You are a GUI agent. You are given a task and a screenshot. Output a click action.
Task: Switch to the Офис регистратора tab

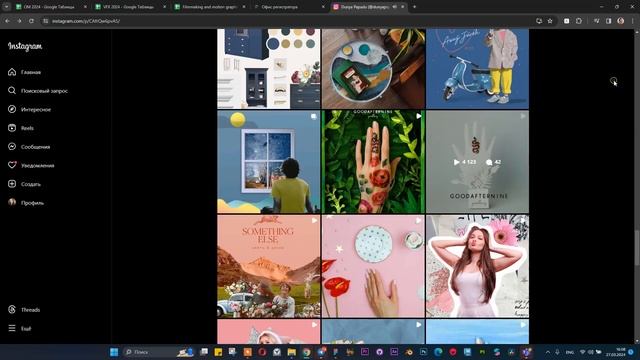tap(288, 7)
